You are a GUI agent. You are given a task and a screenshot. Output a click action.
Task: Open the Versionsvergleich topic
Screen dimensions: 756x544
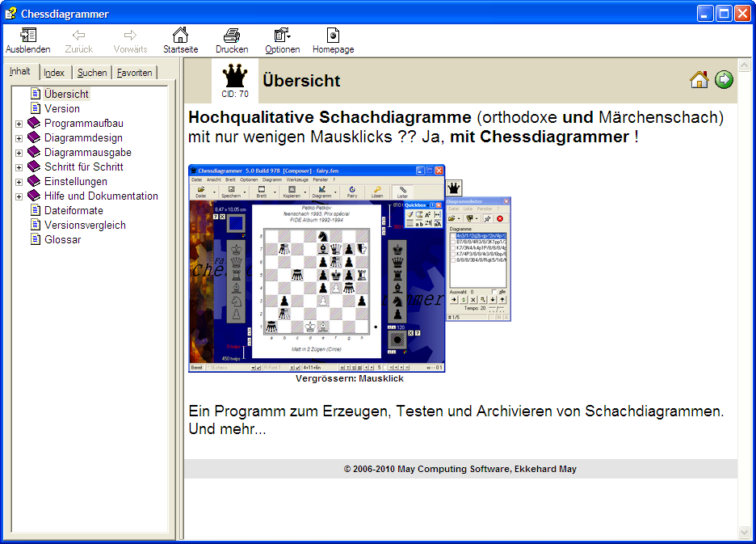pyautogui.click(x=85, y=225)
